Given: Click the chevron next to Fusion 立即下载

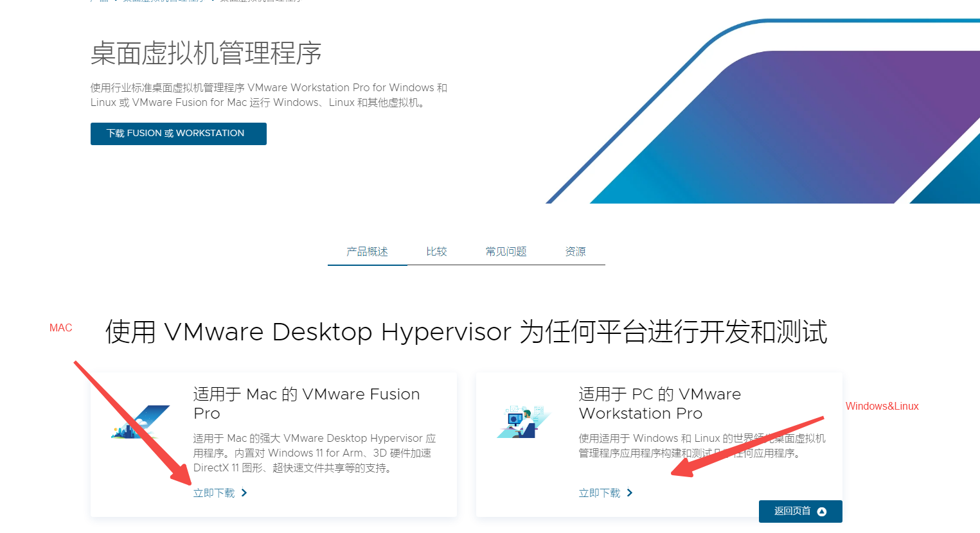Looking at the screenshot, I should (x=244, y=493).
